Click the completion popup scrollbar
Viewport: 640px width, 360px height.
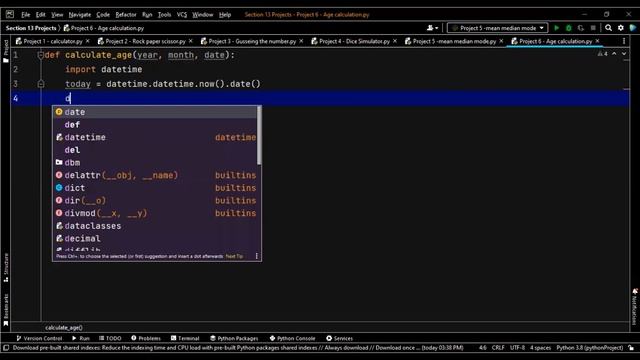(x=259, y=136)
